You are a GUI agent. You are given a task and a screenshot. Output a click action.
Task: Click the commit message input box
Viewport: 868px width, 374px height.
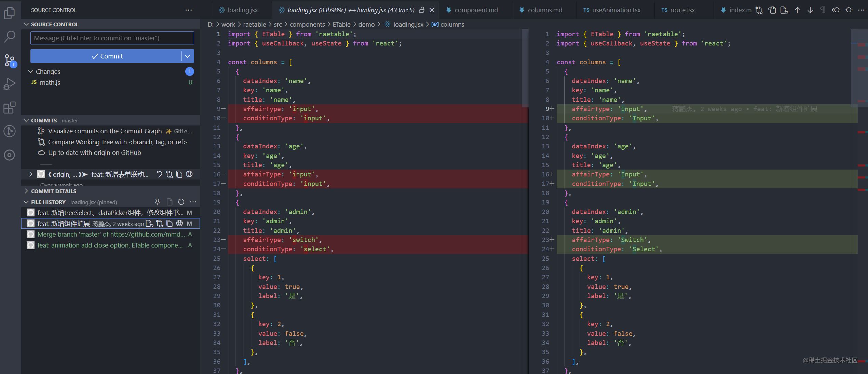(112, 38)
